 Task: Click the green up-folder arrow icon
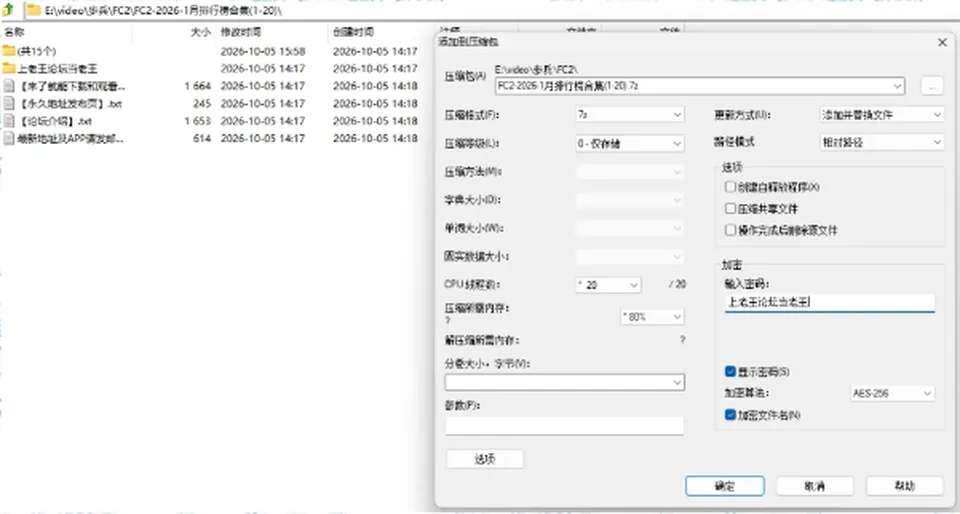[x=8, y=10]
